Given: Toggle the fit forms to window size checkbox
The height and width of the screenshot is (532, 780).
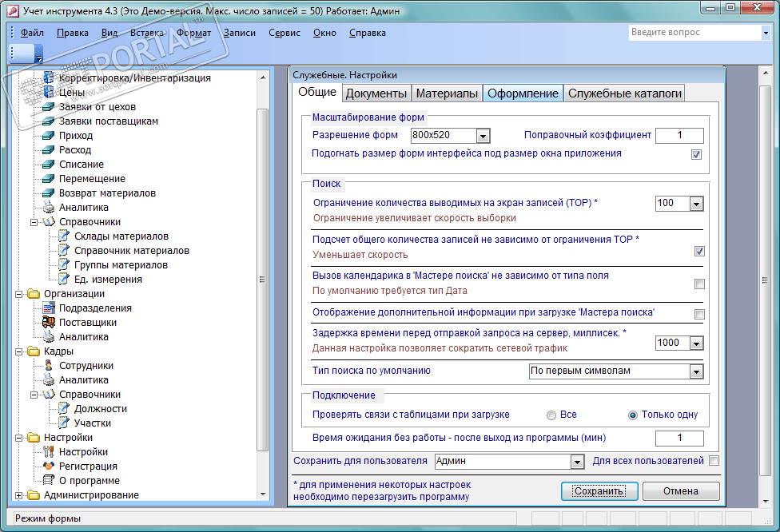Looking at the screenshot, I should 696,155.
